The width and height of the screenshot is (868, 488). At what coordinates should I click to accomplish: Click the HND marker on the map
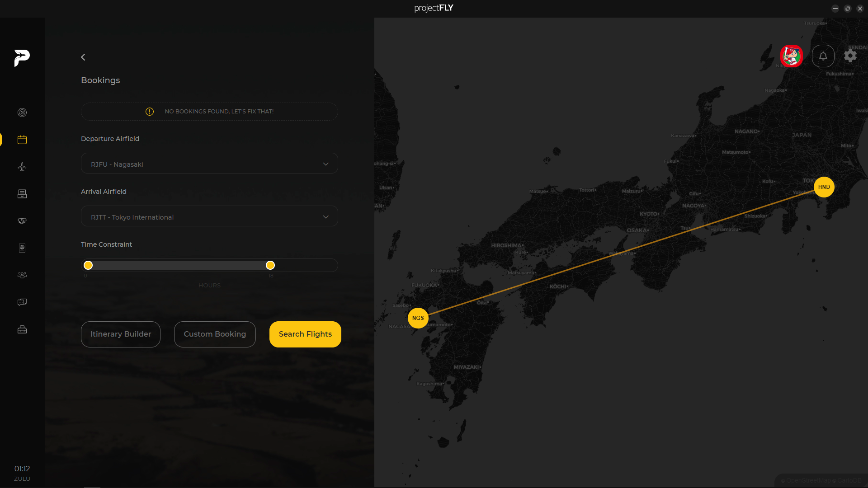[824, 187]
